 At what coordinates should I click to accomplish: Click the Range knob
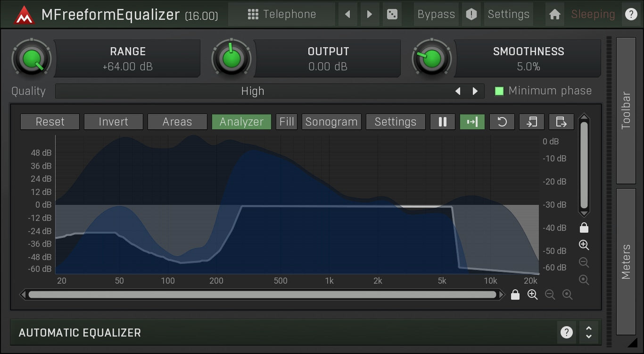tap(32, 59)
